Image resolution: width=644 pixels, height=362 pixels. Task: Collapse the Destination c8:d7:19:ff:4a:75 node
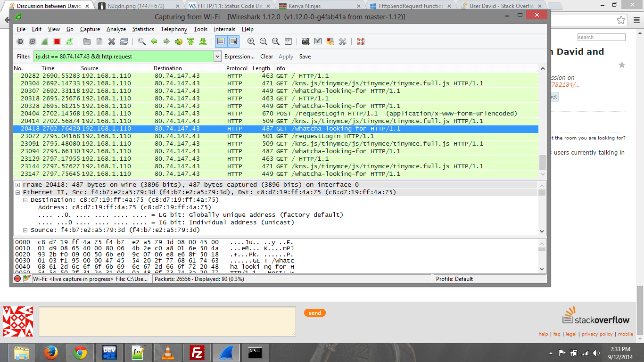coord(25,200)
